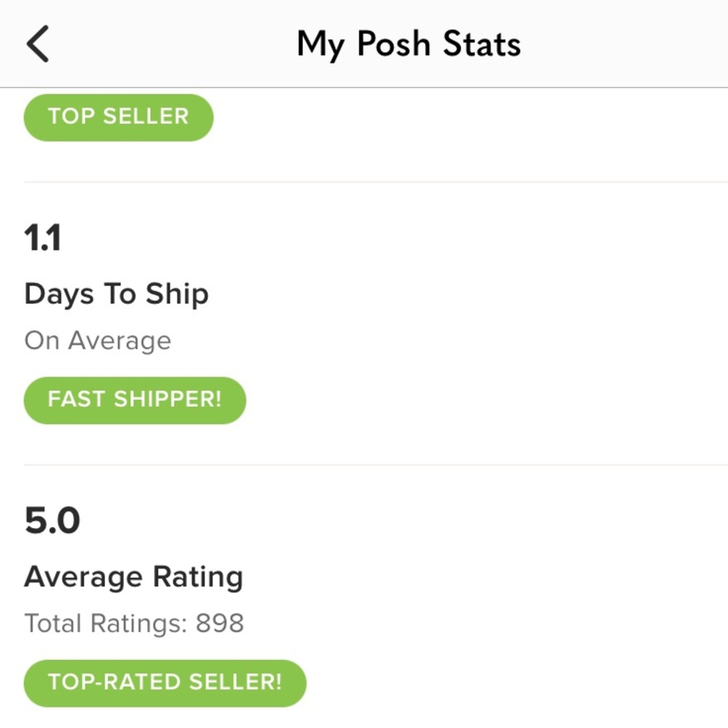728x728 pixels.
Task: Tap the TOP-RATED SELLER! badge
Action: pyautogui.click(x=165, y=683)
